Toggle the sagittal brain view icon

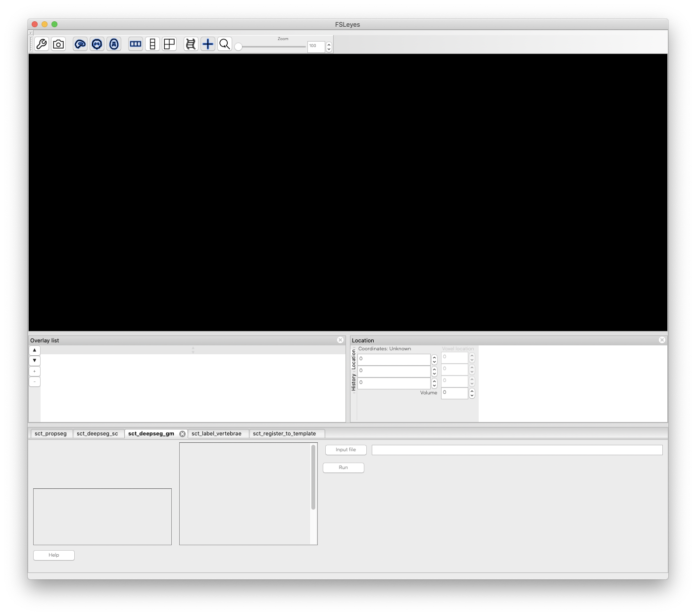click(80, 44)
